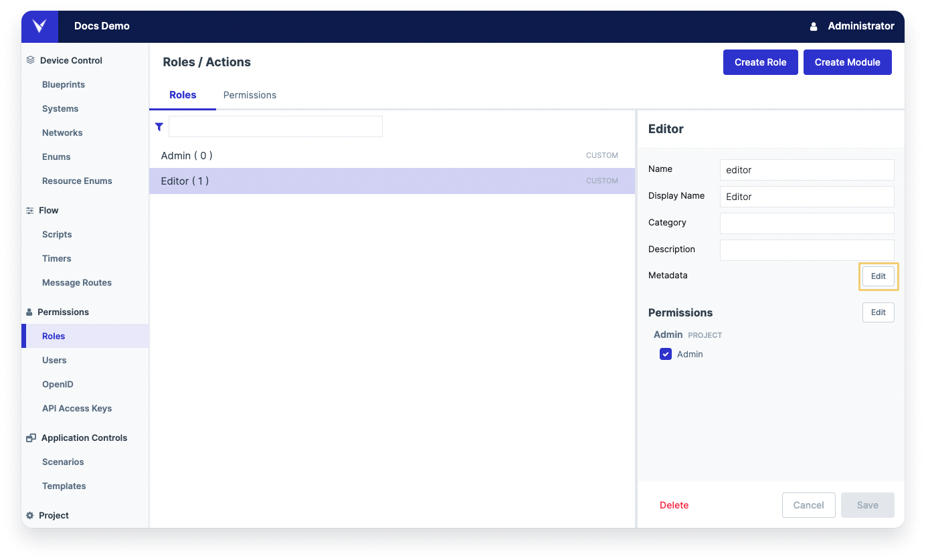Click the Create Module button
The width and height of the screenshot is (926, 560).
click(848, 62)
